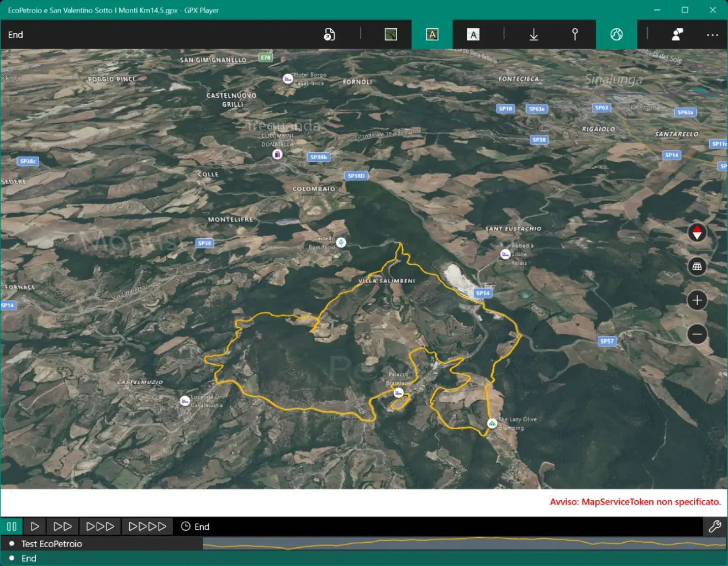Open a GPX file with the file icon
The width and height of the screenshot is (728, 566).
pos(329,35)
